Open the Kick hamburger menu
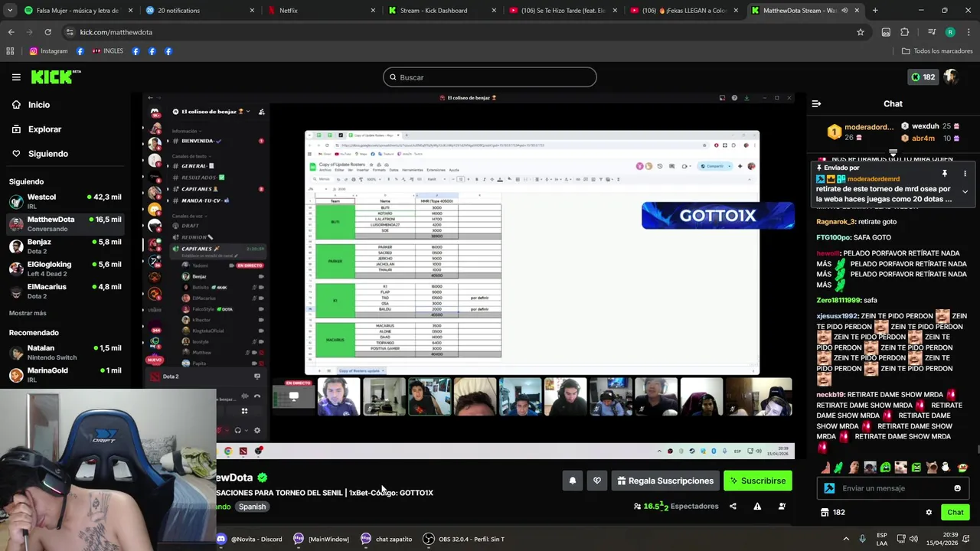Screen dimensions: 980x551 (x=16, y=77)
